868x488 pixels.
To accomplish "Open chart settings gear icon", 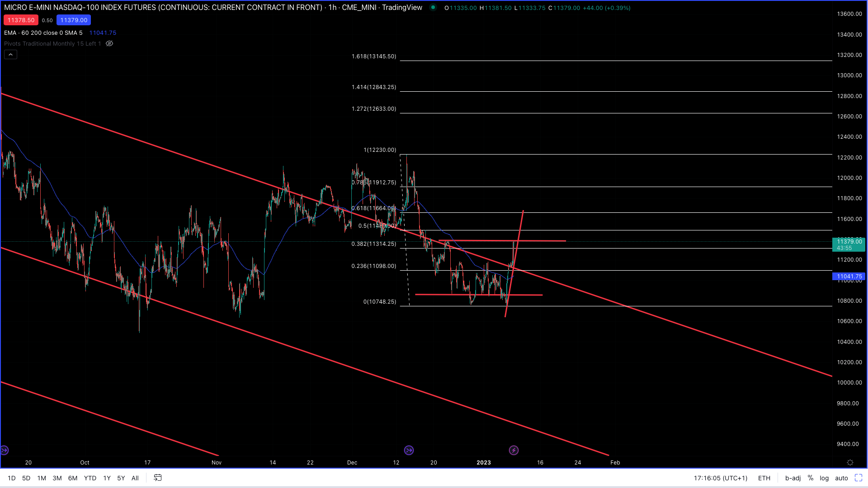I will pyautogui.click(x=850, y=463).
